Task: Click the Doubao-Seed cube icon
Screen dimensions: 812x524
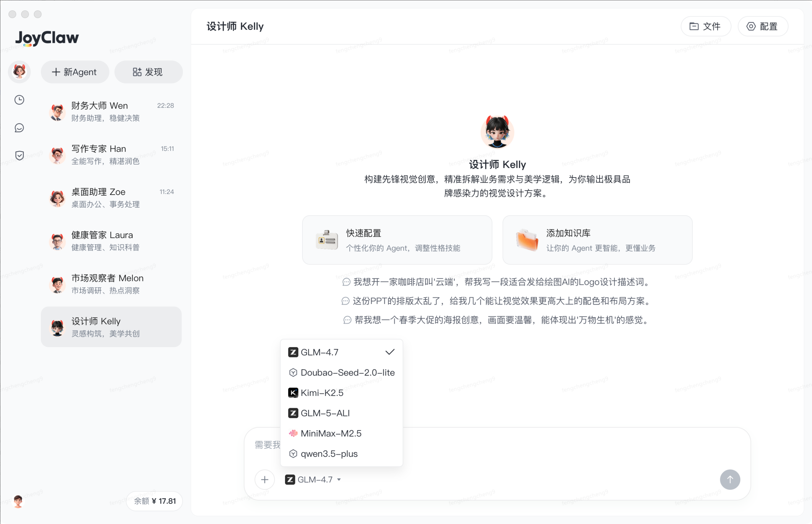Action: point(293,372)
